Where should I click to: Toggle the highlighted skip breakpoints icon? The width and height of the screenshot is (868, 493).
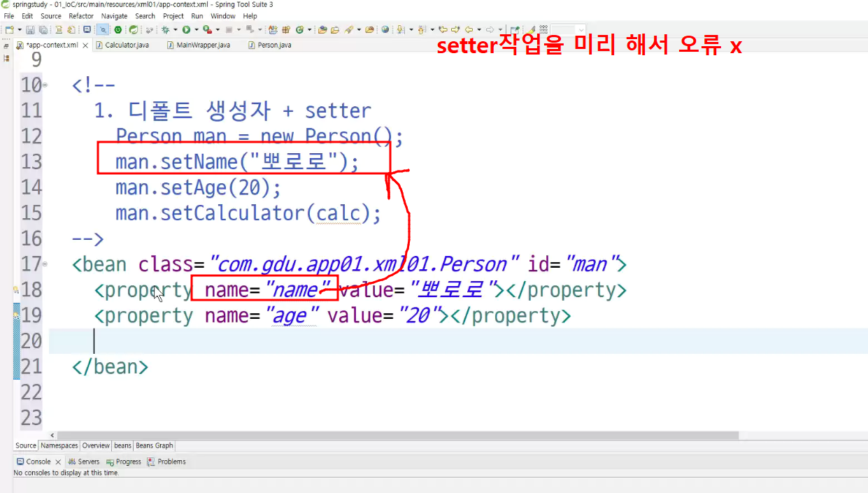103,29
